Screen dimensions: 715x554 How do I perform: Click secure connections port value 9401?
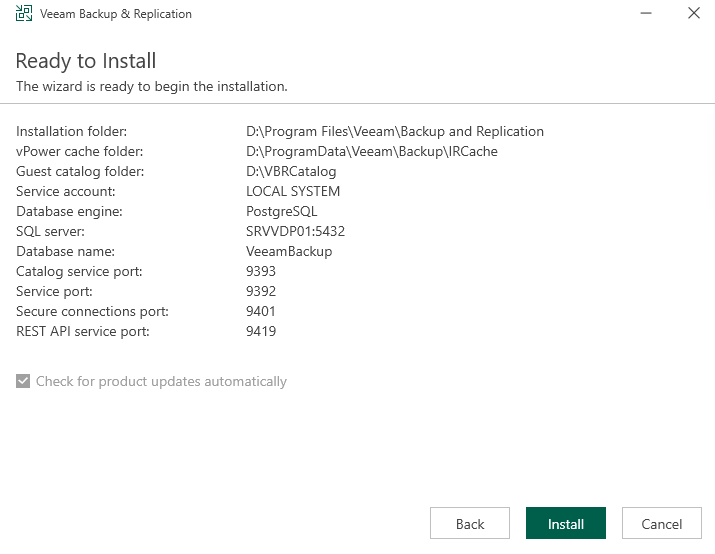[261, 312]
